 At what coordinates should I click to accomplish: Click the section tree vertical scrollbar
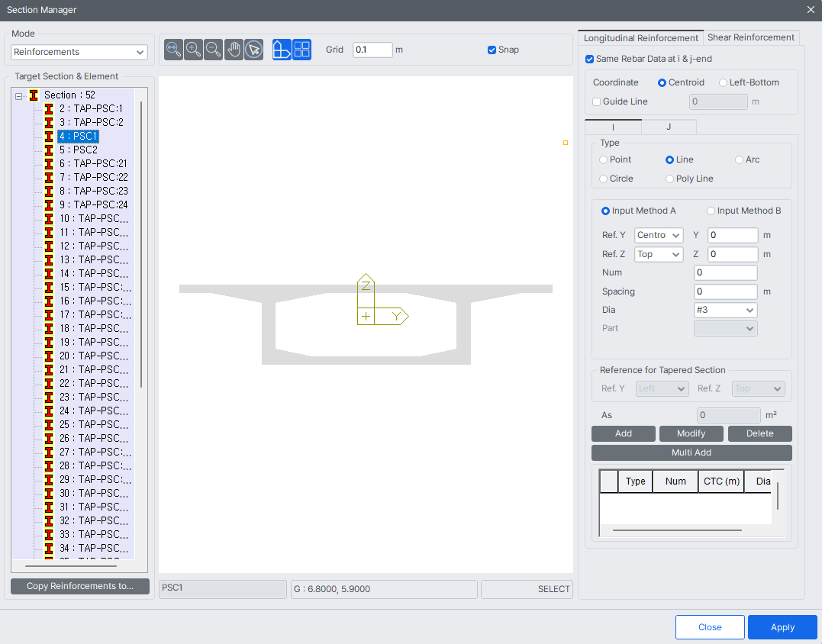click(x=141, y=244)
